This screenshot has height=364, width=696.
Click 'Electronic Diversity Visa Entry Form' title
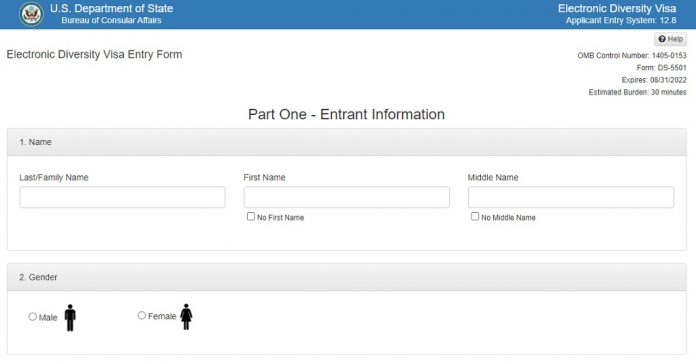94,54
